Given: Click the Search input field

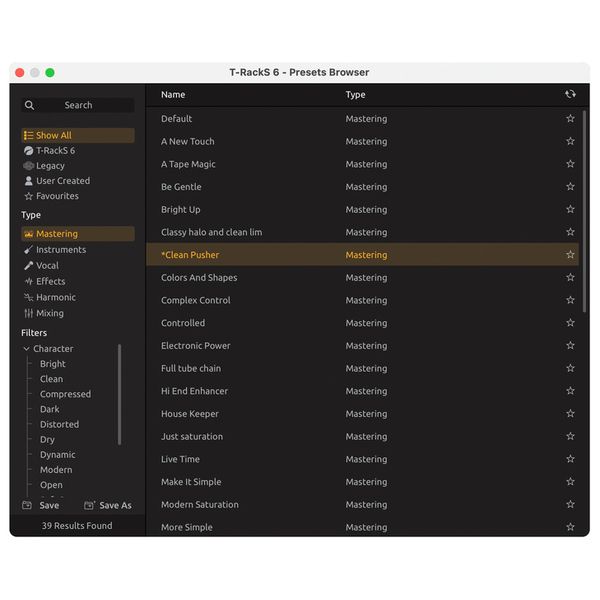Looking at the screenshot, I should (78, 105).
